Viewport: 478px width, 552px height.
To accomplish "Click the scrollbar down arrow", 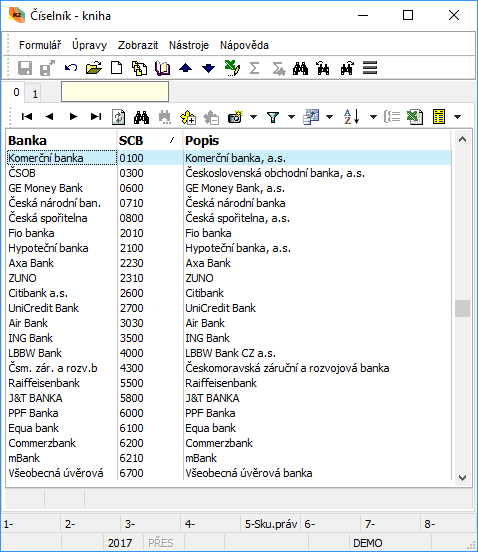I will coord(462,478).
